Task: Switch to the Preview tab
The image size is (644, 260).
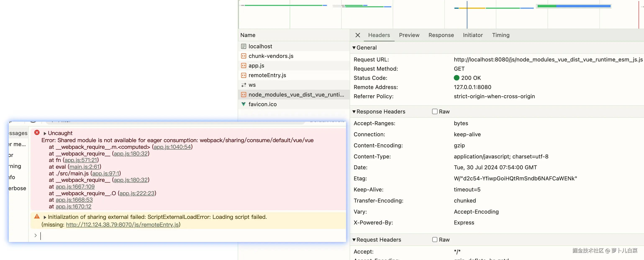Action: 409,35
